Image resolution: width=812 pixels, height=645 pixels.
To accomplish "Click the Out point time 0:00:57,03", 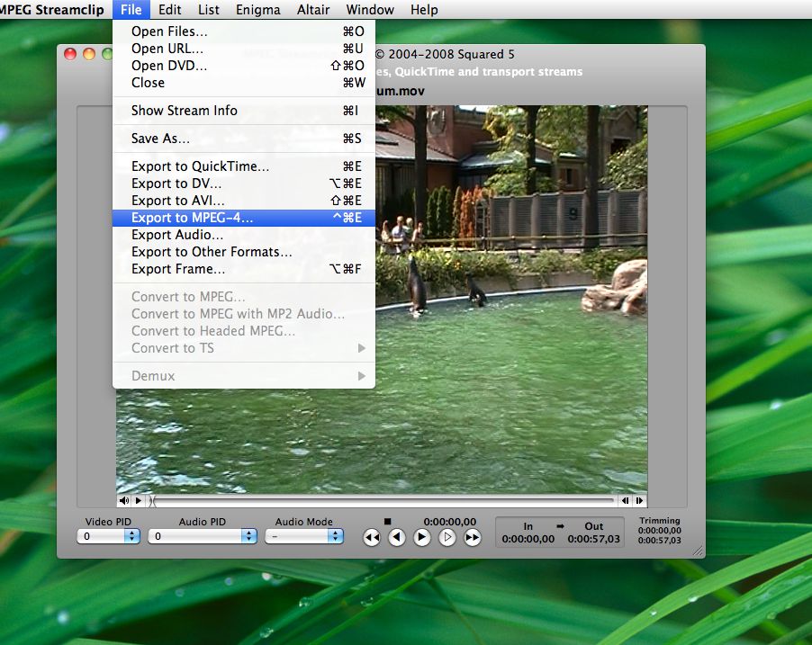I will coord(593,539).
